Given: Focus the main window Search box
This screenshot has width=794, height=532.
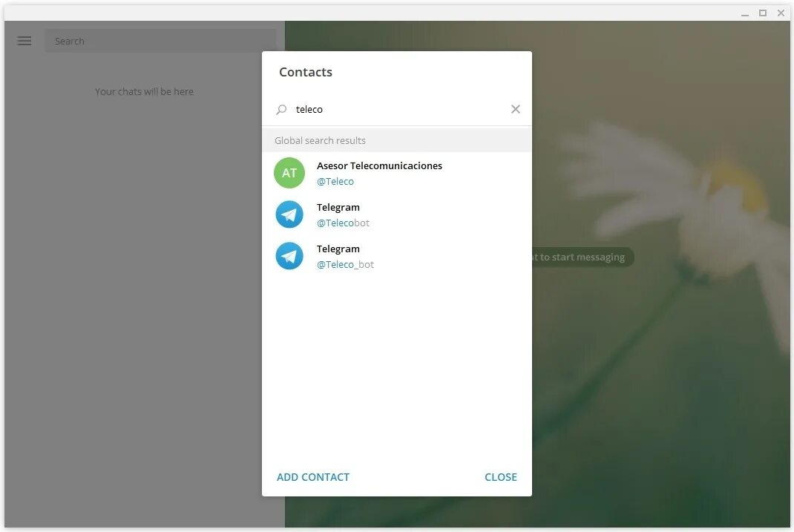Looking at the screenshot, I should point(161,41).
